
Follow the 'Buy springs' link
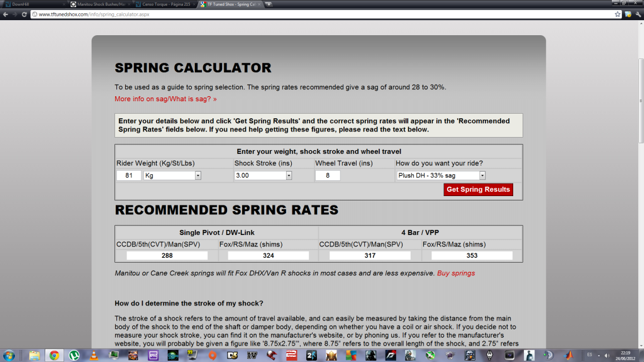456,273
